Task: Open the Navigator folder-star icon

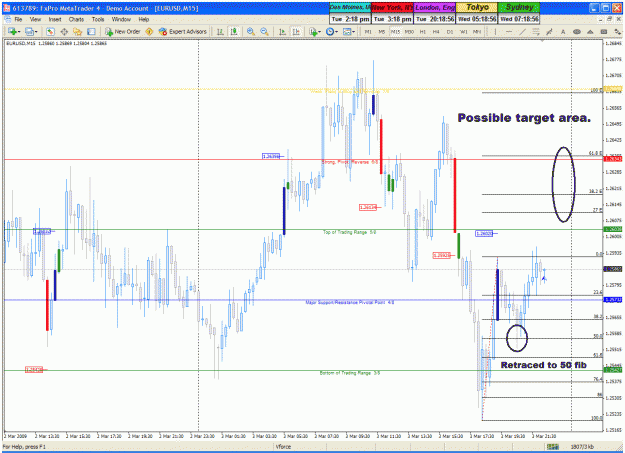Action: pos(77,32)
